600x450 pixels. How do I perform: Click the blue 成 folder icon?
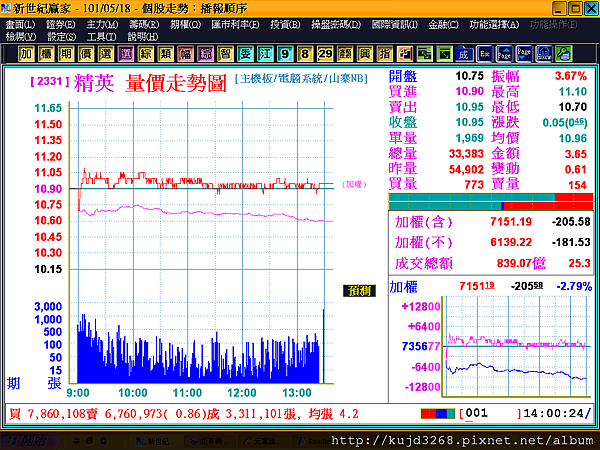tap(464, 54)
